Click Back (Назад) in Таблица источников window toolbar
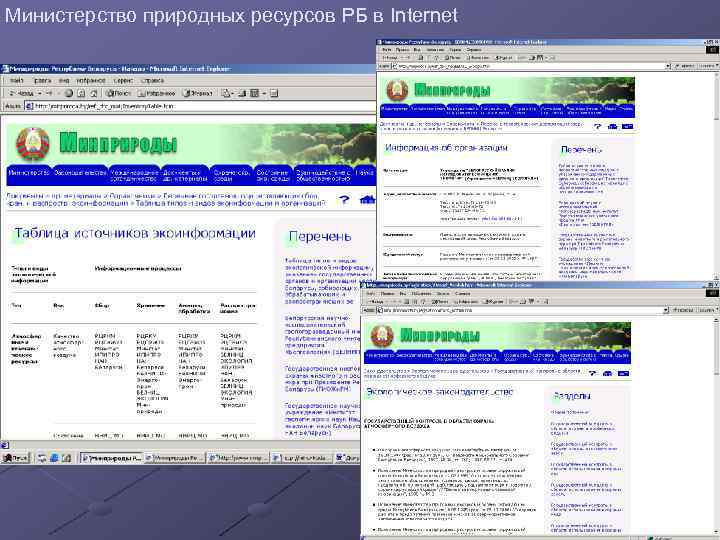This screenshot has height=540, width=720. click(22, 93)
